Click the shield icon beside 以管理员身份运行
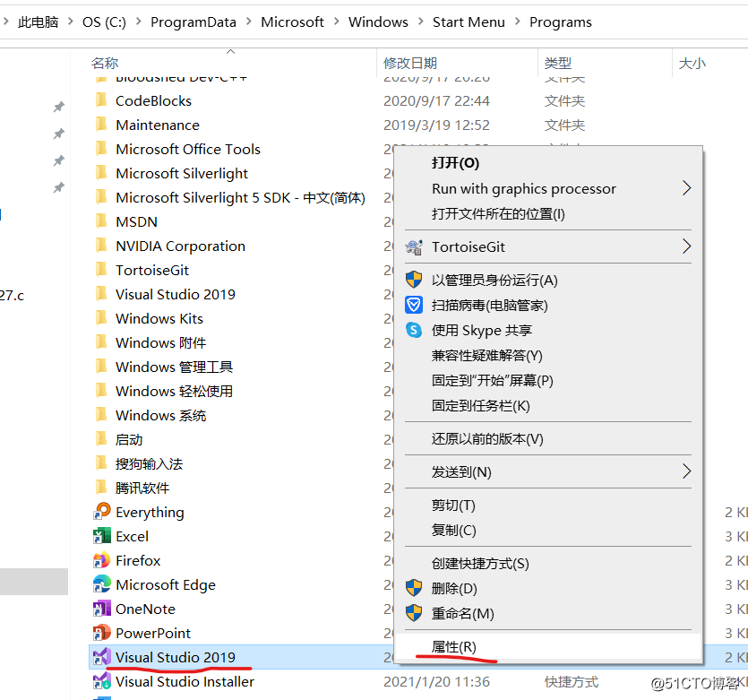Image resolution: width=748 pixels, height=700 pixels. pos(414,280)
